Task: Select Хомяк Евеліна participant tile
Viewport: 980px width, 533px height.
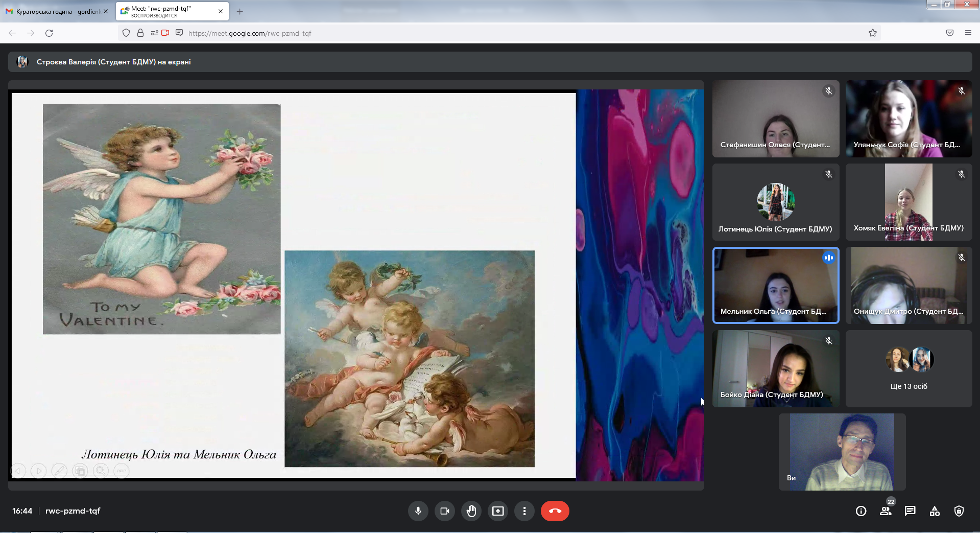Action: pos(909,202)
